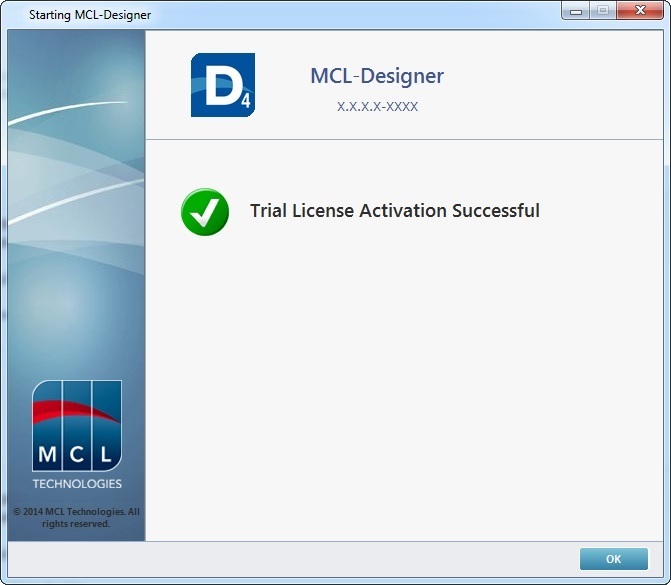
Task: Click the disabled maximize window button
Action: pyautogui.click(x=603, y=10)
